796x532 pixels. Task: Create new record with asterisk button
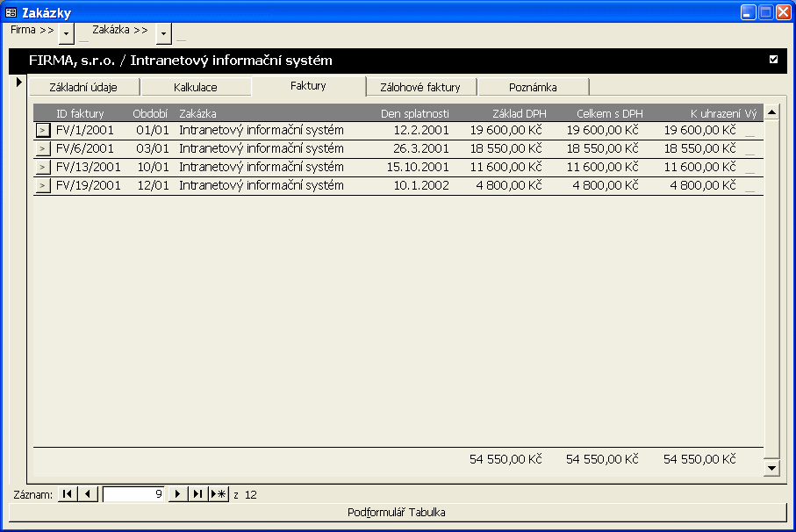(x=219, y=494)
